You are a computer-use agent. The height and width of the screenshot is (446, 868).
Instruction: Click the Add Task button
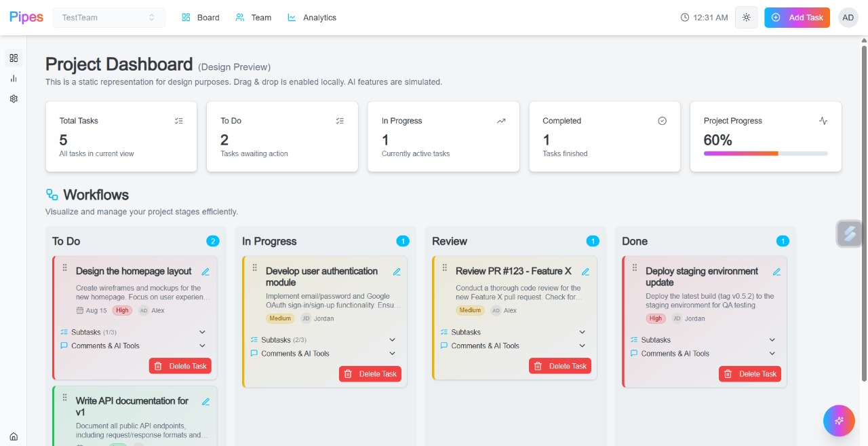(797, 17)
